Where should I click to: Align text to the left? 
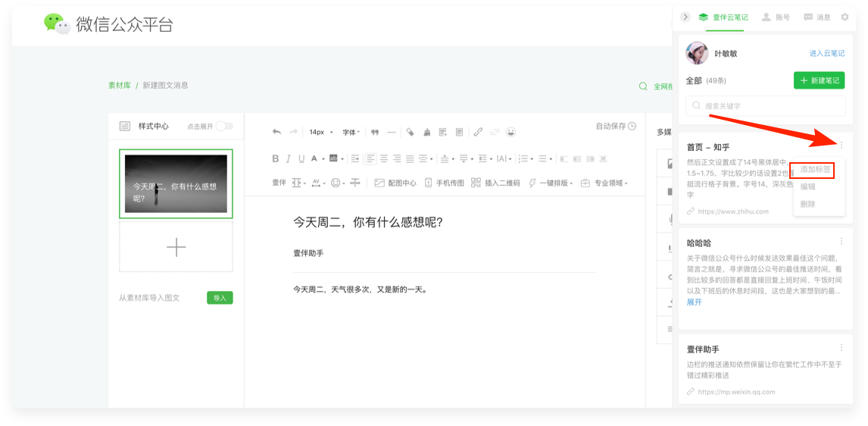(371, 159)
